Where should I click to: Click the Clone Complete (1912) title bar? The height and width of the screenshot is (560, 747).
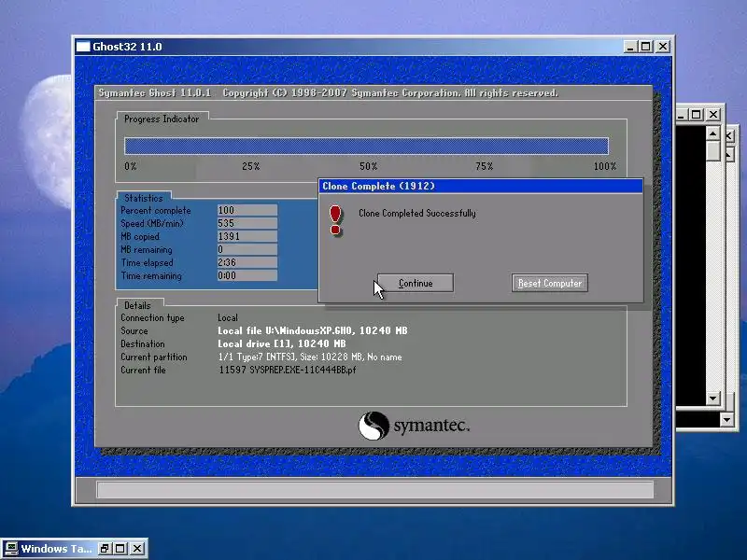pyautogui.click(x=481, y=186)
